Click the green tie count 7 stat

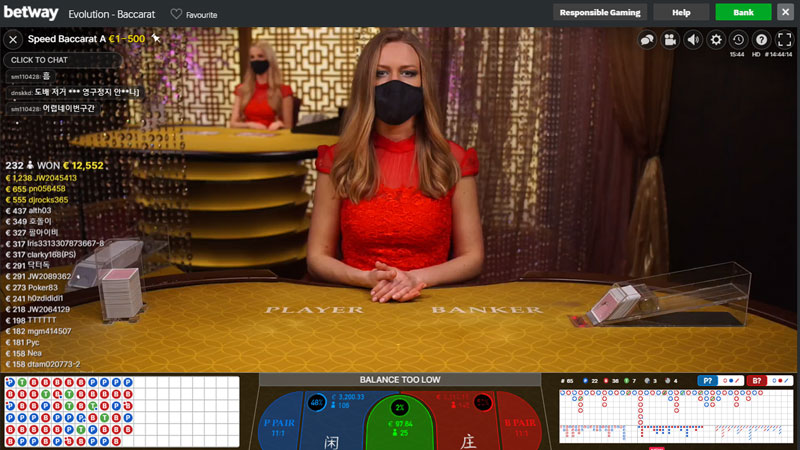coord(630,381)
